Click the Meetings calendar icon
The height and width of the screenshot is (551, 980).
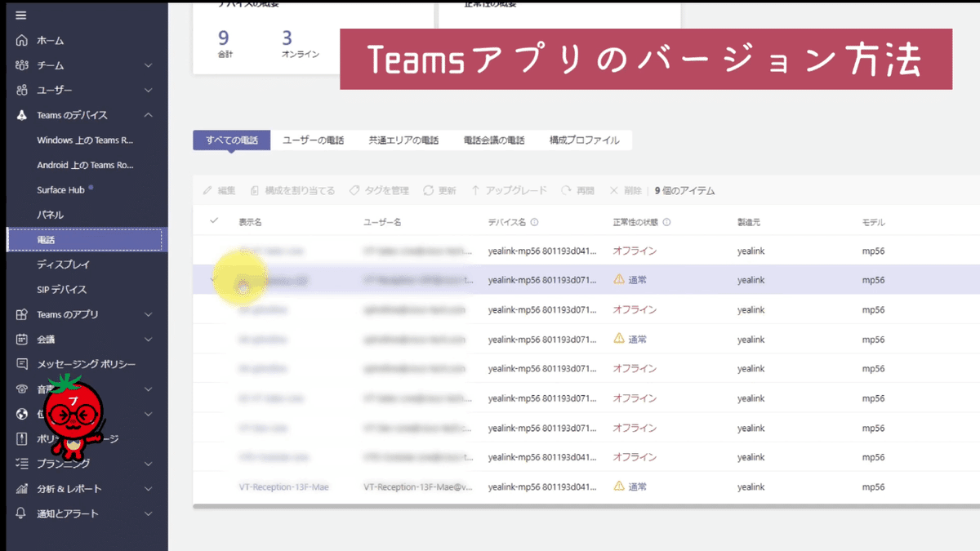[x=21, y=339]
